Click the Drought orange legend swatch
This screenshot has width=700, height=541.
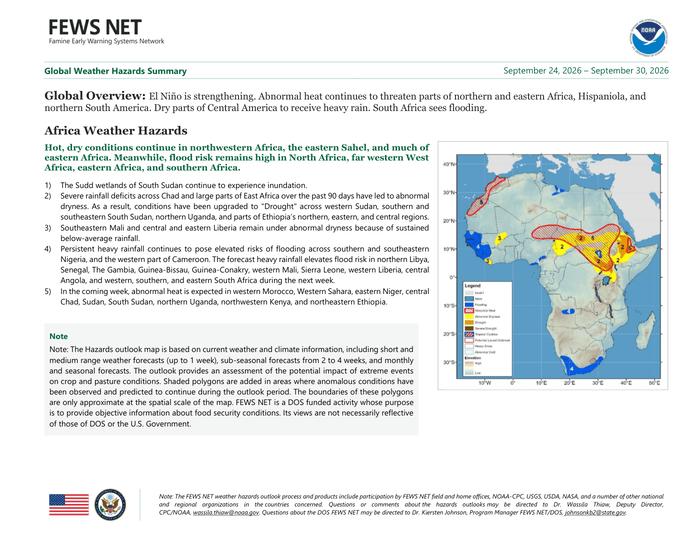pyautogui.click(x=469, y=322)
